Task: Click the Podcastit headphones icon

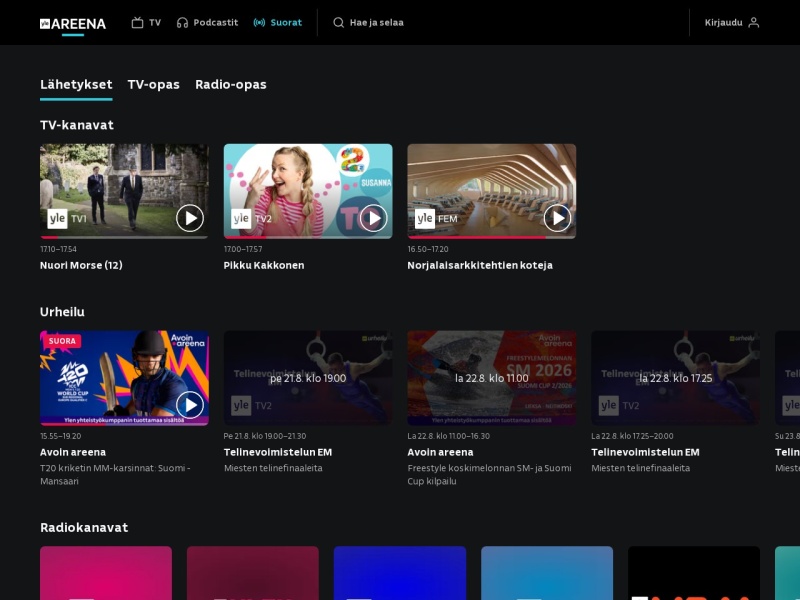Action: coord(182,22)
